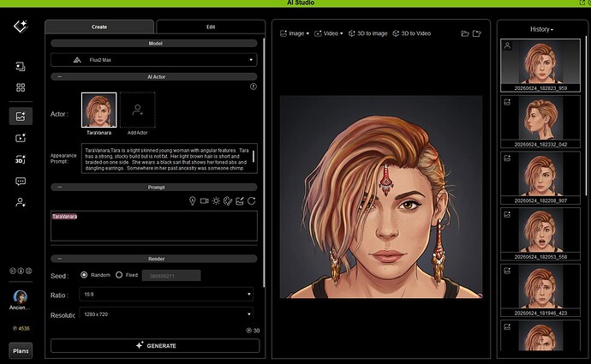The width and height of the screenshot is (591, 364).
Task: Click the Model section header
Action: click(x=154, y=44)
